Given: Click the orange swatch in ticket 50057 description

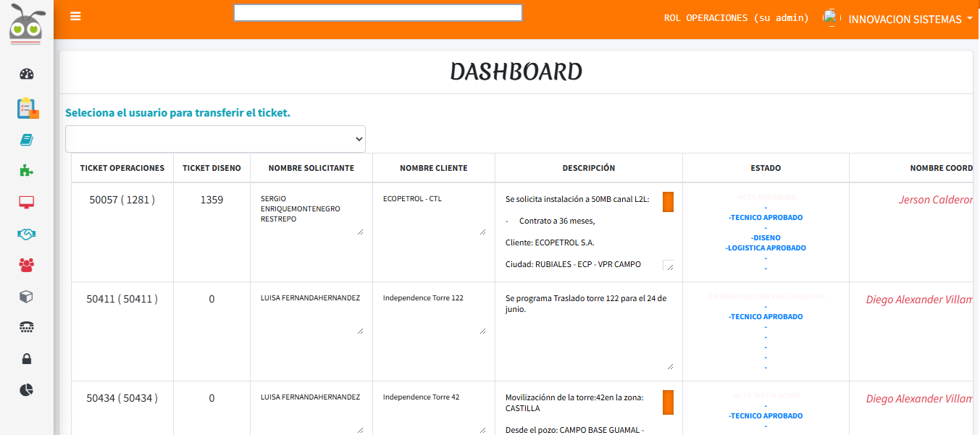Looking at the screenshot, I should click(669, 202).
